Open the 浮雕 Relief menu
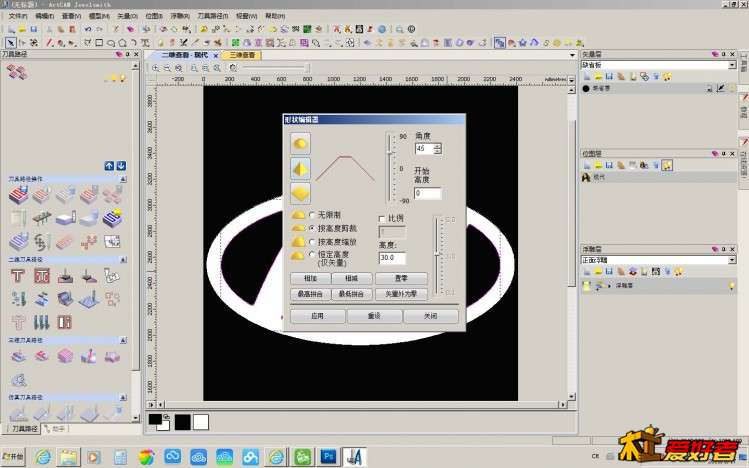749x468 pixels. coord(180,16)
